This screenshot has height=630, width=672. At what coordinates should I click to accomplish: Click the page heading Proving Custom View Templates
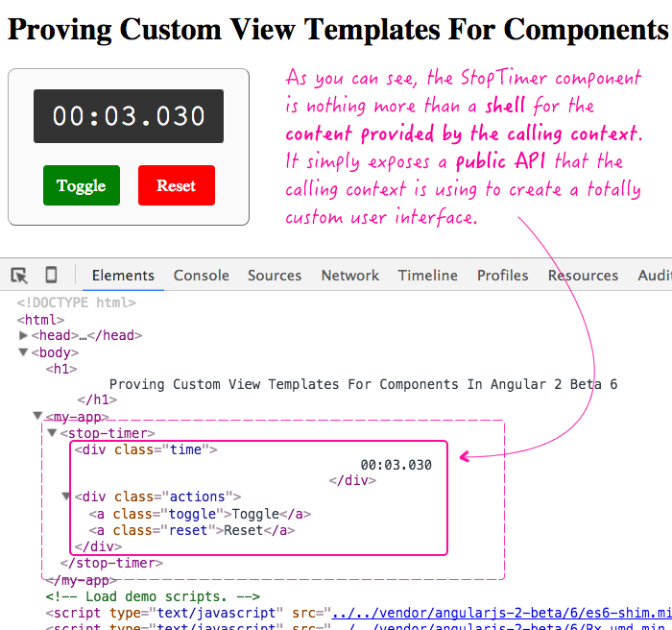click(x=338, y=30)
